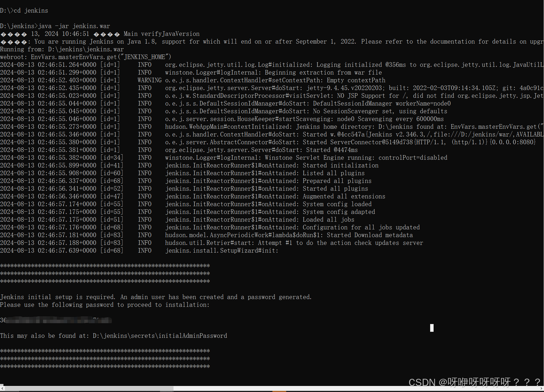Click 'nodeO Scavenging every 600000ms' line
This screenshot has height=392, width=544.
(x=222, y=119)
